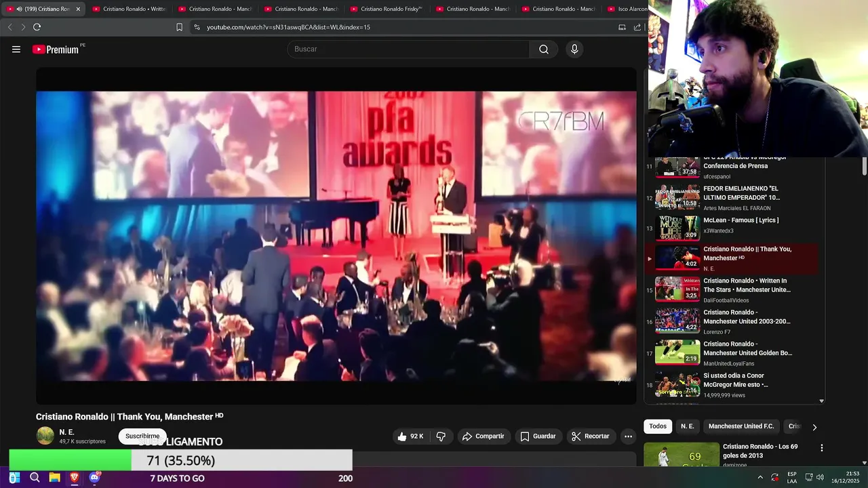Viewport: 868px width, 488px height.
Task: Reload the page in the browser
Action: tap(37, 27)
